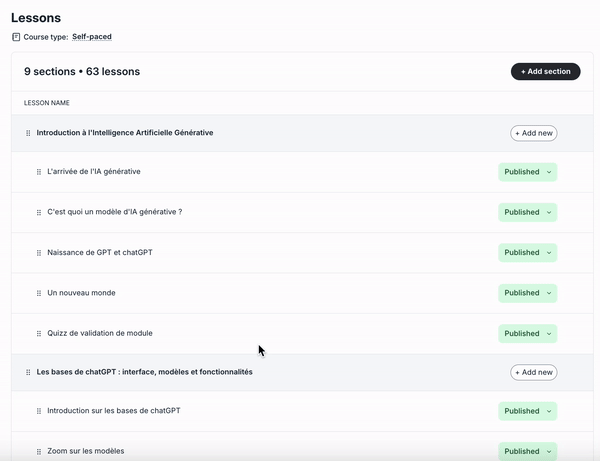Open lesson Quizz de validation de module
The height and width of the screenshot is (461, 600).
coord(100,333)
